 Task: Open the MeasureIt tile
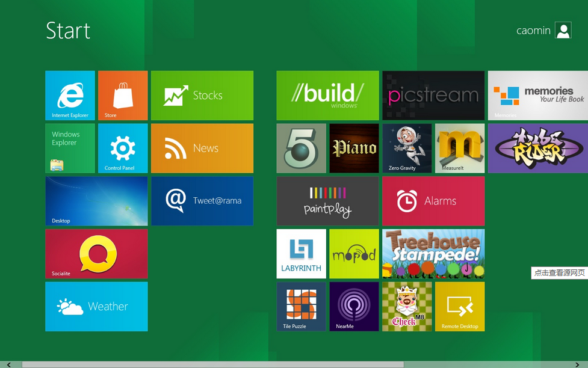tap(460, 149)
